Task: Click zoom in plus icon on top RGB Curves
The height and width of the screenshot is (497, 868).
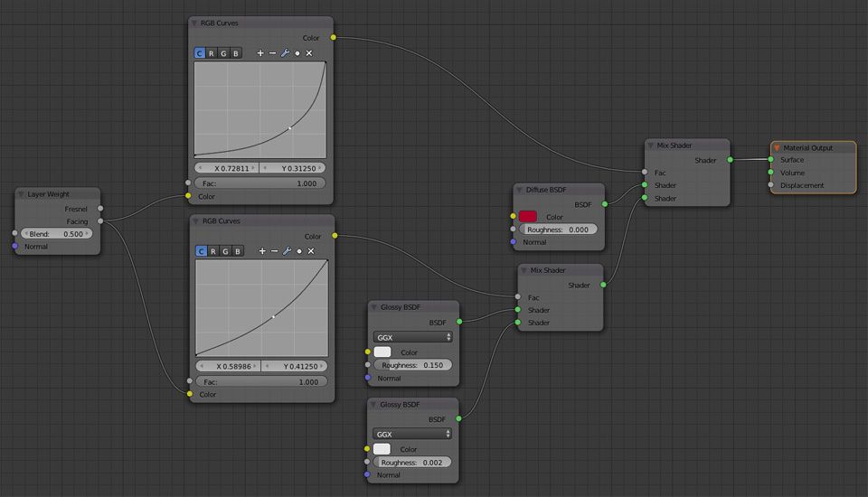Action: coord(260,53)
